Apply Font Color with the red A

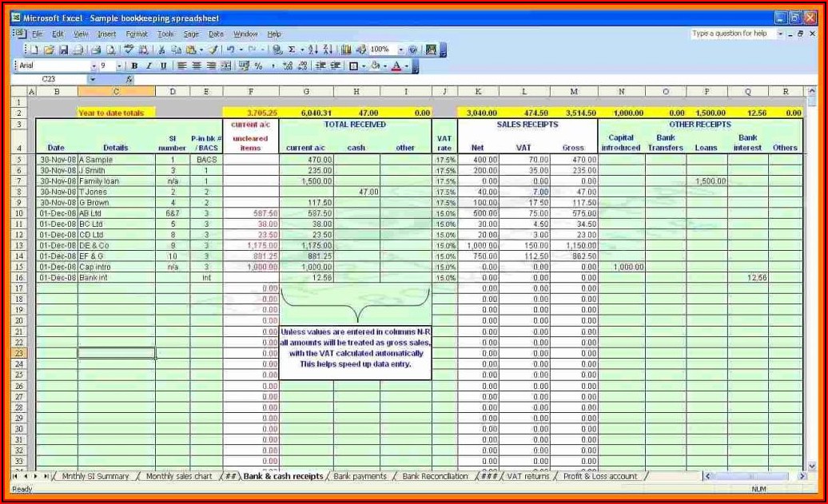[396, 66]
